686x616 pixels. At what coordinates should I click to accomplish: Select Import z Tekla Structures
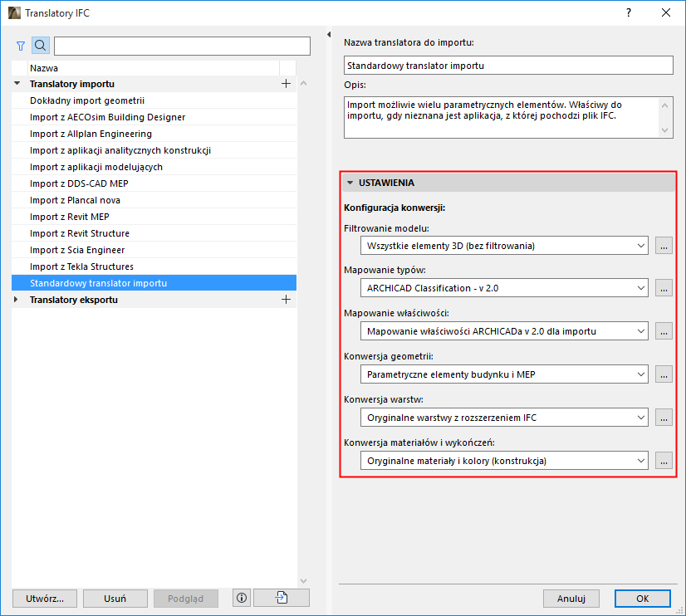pyautogui.click(x=154, y=266)
